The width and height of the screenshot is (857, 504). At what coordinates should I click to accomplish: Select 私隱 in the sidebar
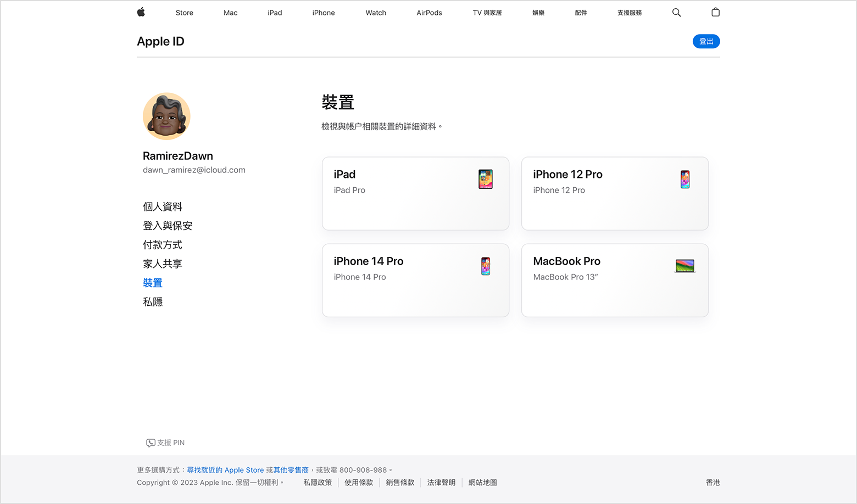[x=153, y=302]
